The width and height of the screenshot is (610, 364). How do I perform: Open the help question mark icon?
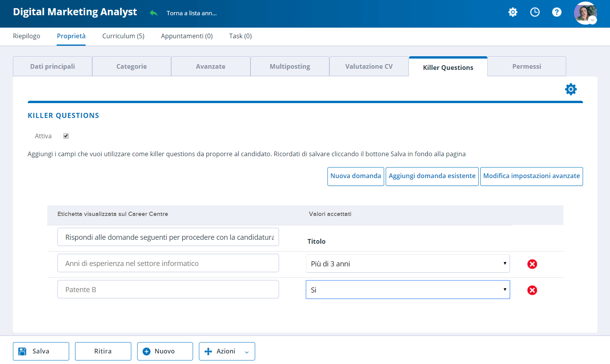tap(556, 12)
